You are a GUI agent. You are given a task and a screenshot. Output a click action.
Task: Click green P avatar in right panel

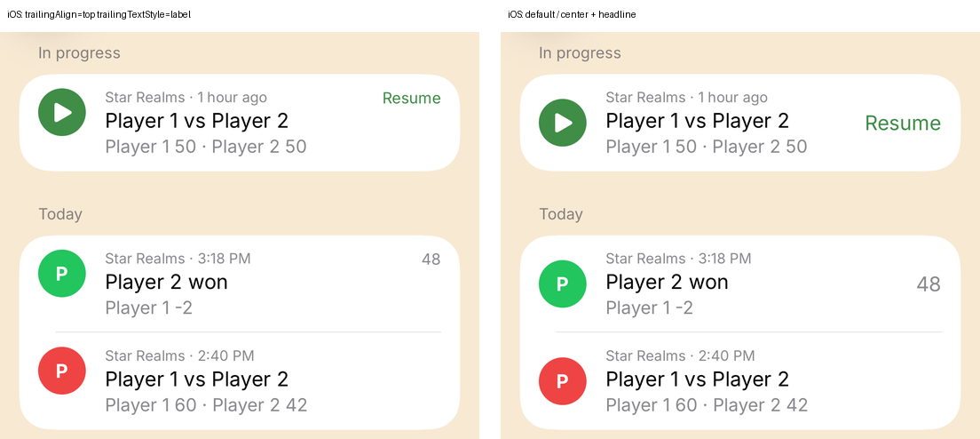point(563,283)
